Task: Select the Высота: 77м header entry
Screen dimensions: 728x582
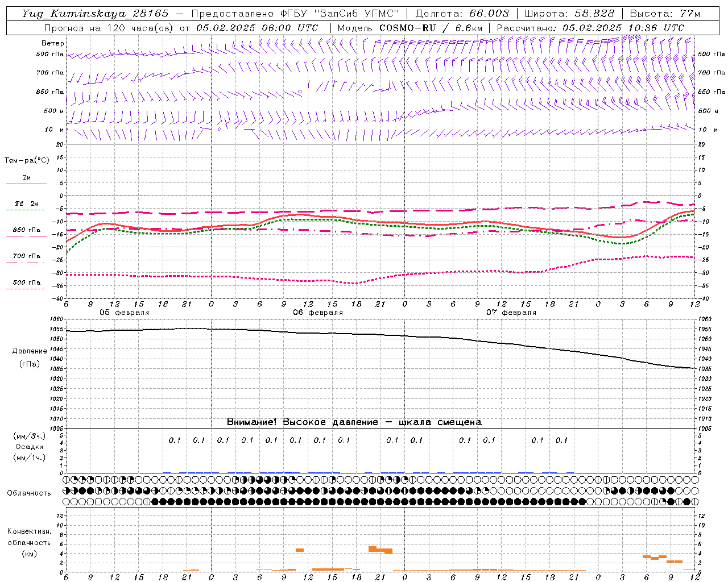Action: pos(664,14)
